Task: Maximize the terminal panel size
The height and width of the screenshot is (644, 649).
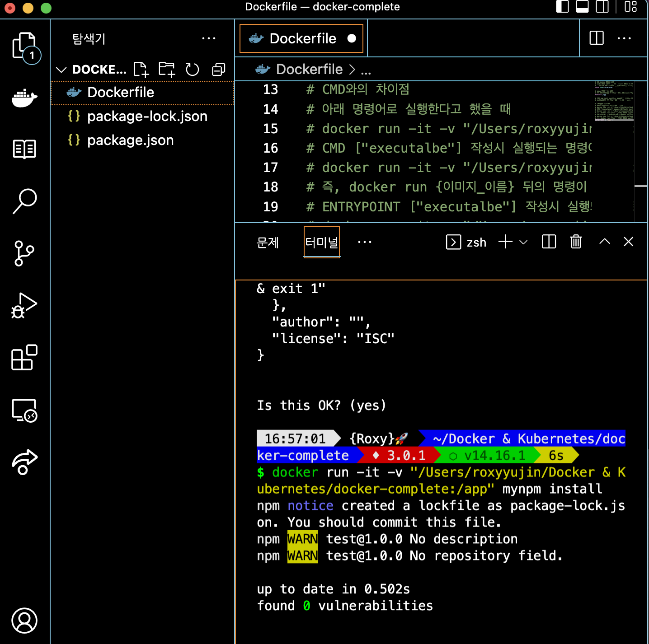Action: pos(605,242)
